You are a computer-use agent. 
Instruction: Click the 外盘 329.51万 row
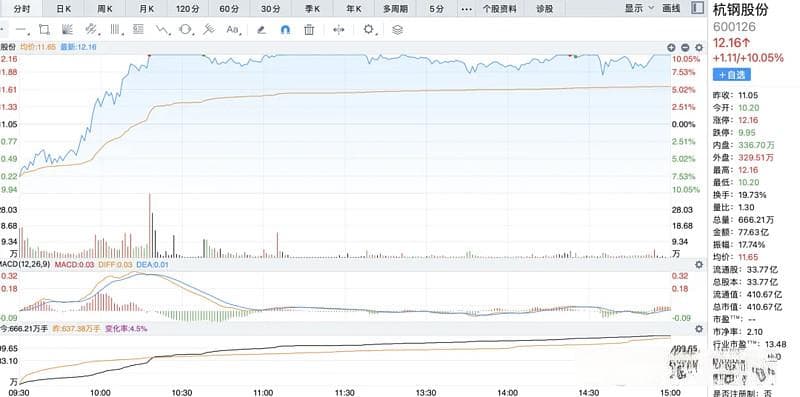pos(743,158)
